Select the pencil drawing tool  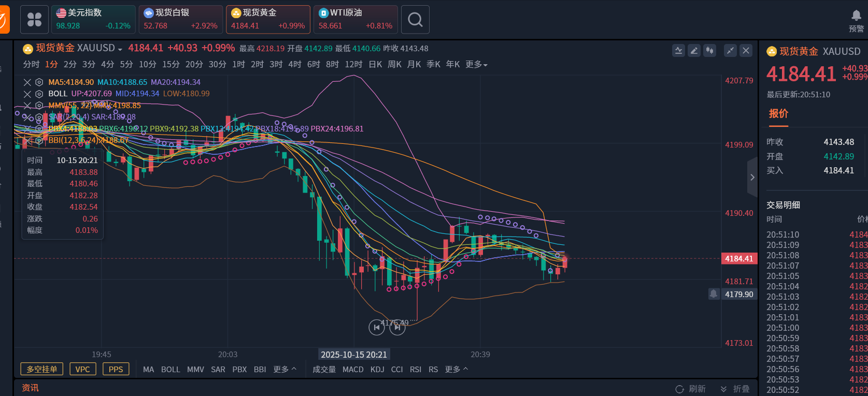click(x=694, y=50)
